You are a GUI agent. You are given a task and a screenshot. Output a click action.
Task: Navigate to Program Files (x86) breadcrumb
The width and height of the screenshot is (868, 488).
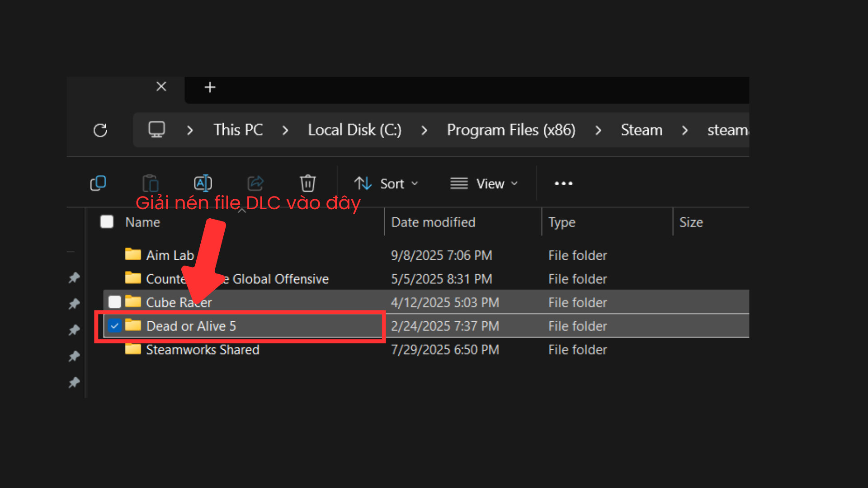(x=511, y=130)
